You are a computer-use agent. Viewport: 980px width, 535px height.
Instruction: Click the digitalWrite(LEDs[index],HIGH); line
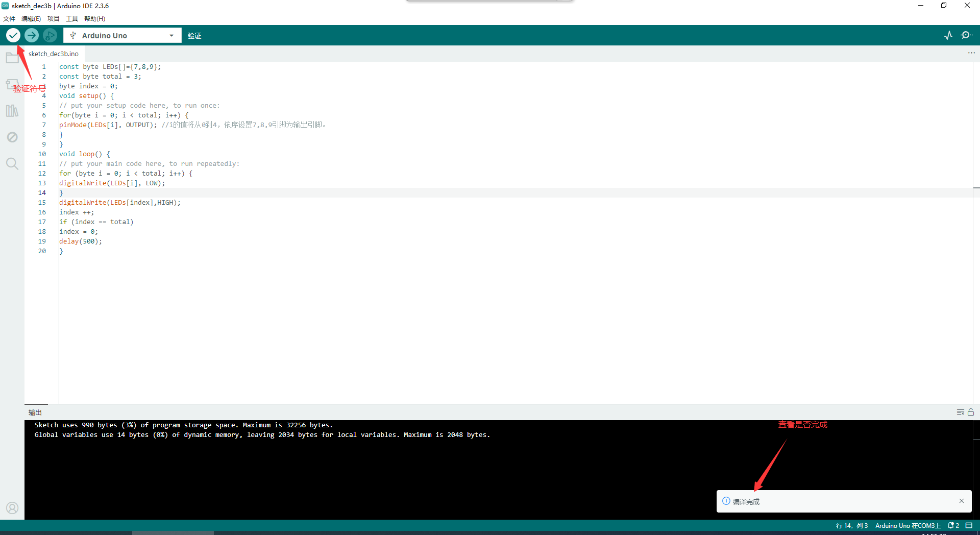[x=120, y=203]
